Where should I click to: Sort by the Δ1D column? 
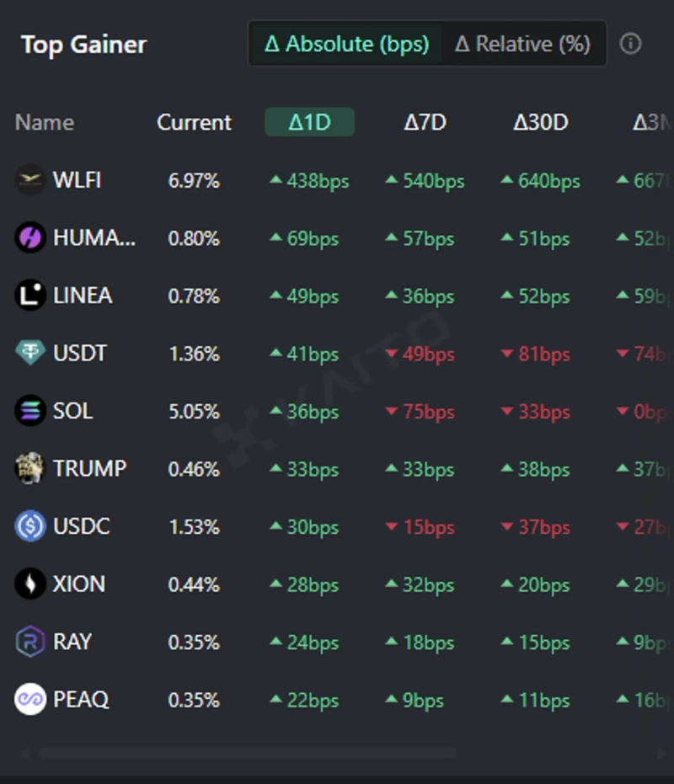tap(309, 123)
